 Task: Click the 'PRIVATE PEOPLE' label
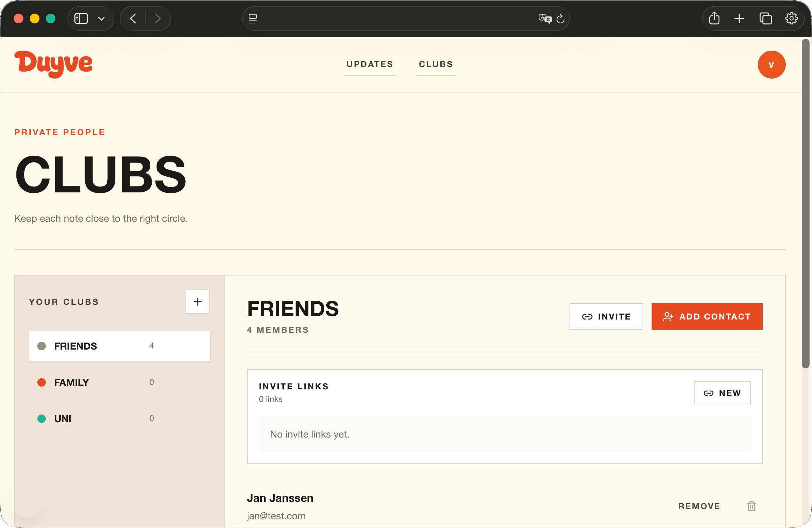pos(60,132)
